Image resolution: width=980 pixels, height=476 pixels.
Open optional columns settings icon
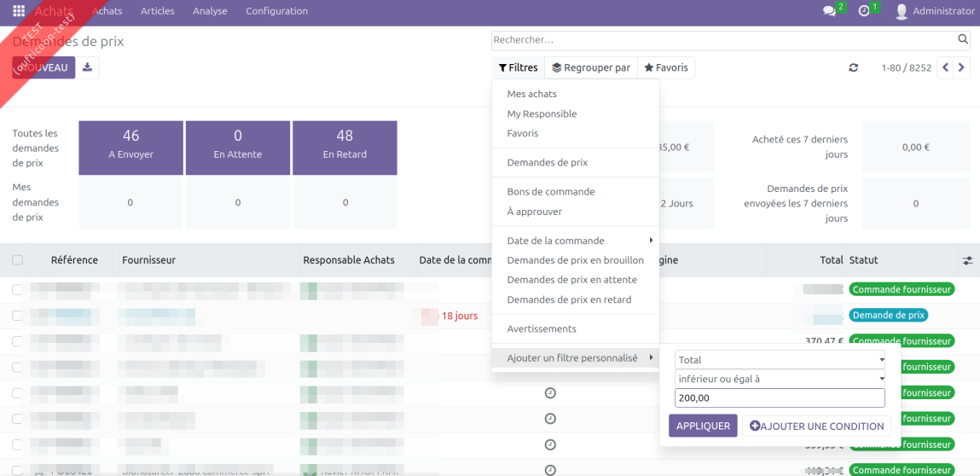click(967, 260)
